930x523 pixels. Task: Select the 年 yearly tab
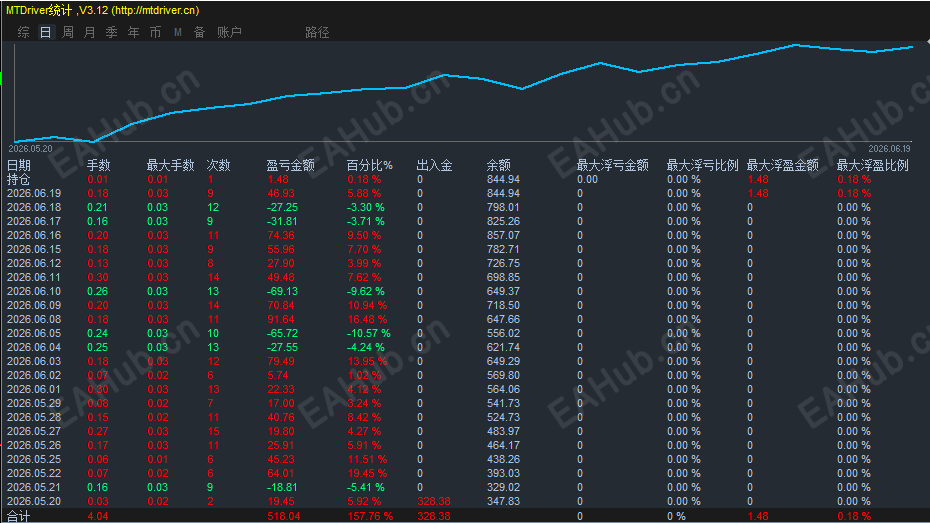tap(133, 32)
